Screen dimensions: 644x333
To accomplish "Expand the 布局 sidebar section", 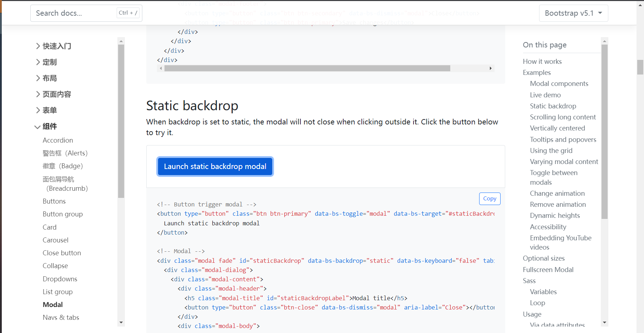I will tap(46, 78).
